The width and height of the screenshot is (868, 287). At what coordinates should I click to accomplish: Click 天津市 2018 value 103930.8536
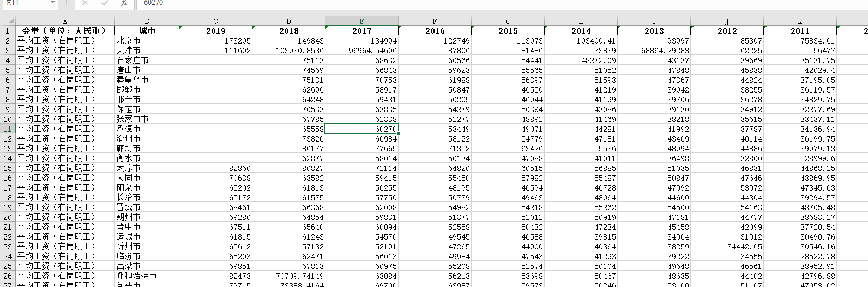click(x=288, y=50)
